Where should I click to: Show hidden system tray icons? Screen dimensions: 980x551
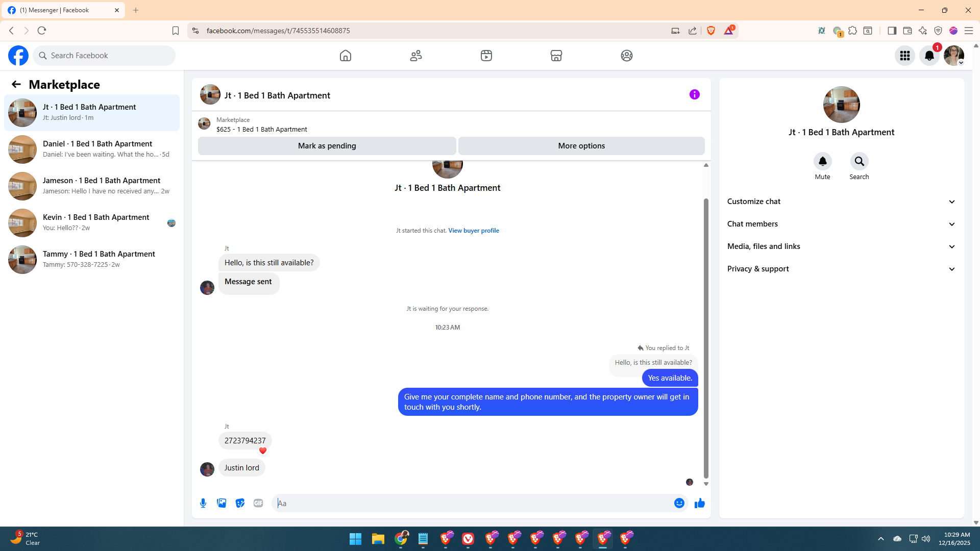click(881, 539)
